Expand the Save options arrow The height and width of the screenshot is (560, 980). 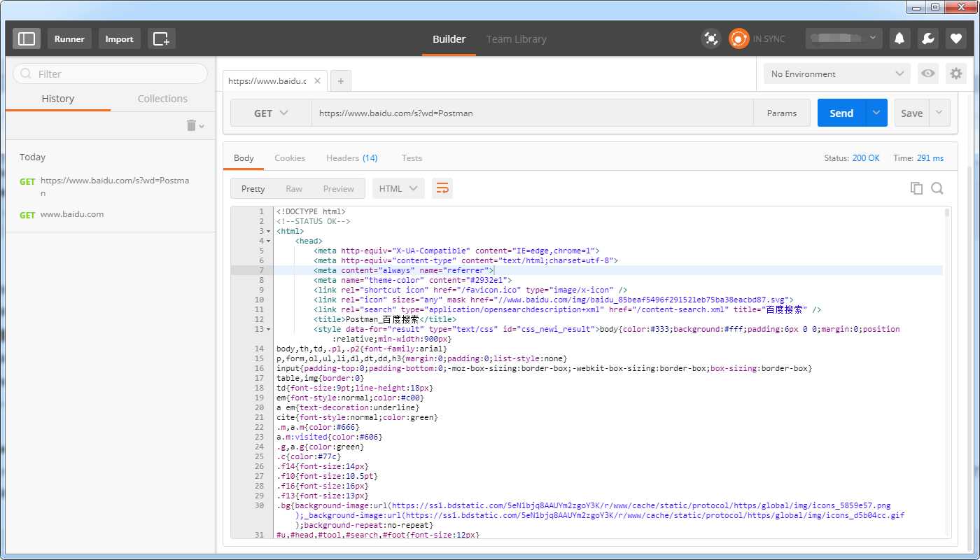coord(939,113)
